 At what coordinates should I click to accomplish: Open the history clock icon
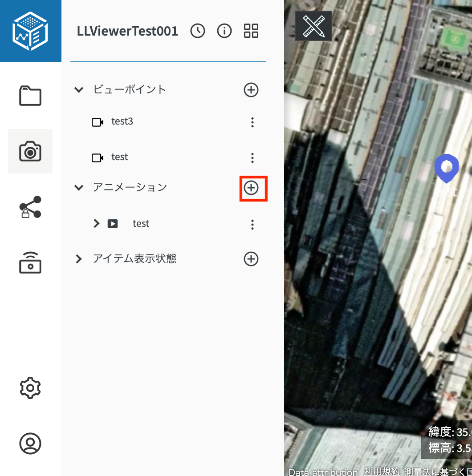pyautogui.click(x=198, y=31)
